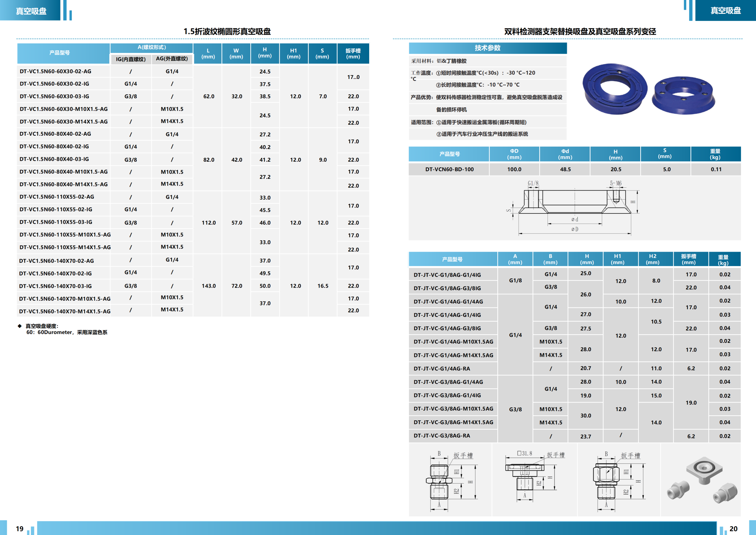Click the A column cell G3/8 in the adapter table
This screenshot has width=756, height=535.
pos(515,409)
